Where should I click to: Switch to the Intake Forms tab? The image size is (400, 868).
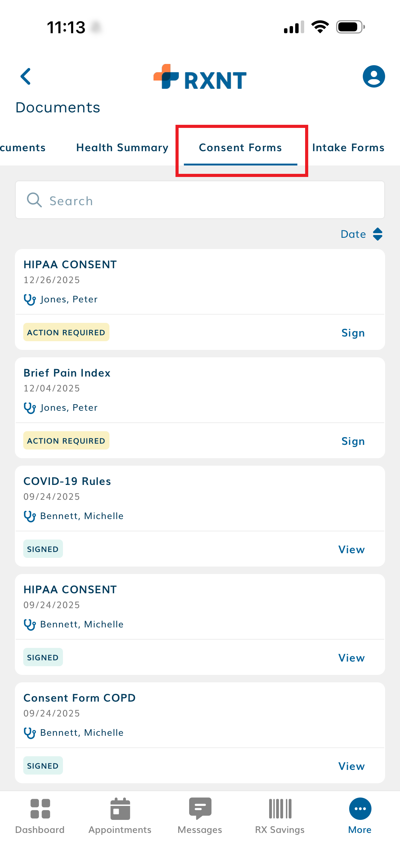tap(348, 147)
